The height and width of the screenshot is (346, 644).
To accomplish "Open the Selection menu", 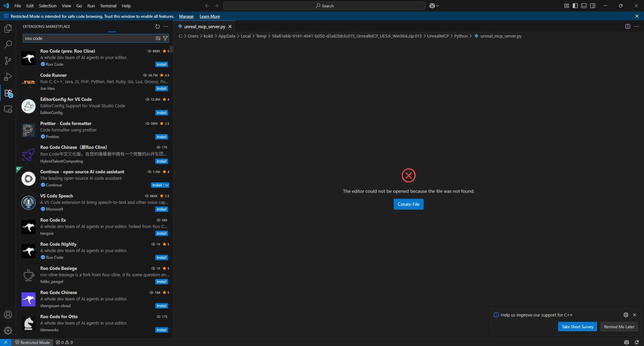I will tap(47, 6).
